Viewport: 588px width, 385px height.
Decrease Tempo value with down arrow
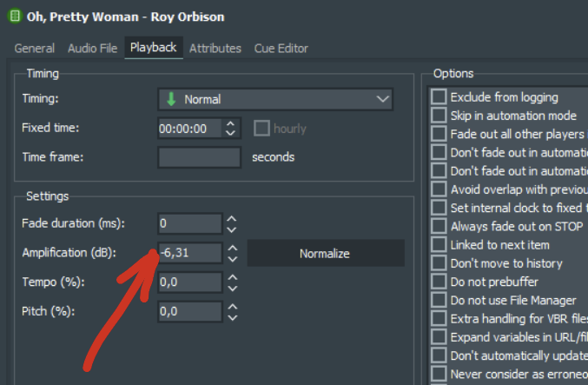tap(231, 287)
